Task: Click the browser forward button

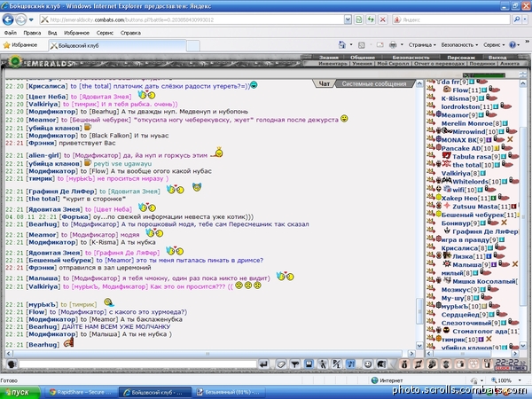Action: 20,20
